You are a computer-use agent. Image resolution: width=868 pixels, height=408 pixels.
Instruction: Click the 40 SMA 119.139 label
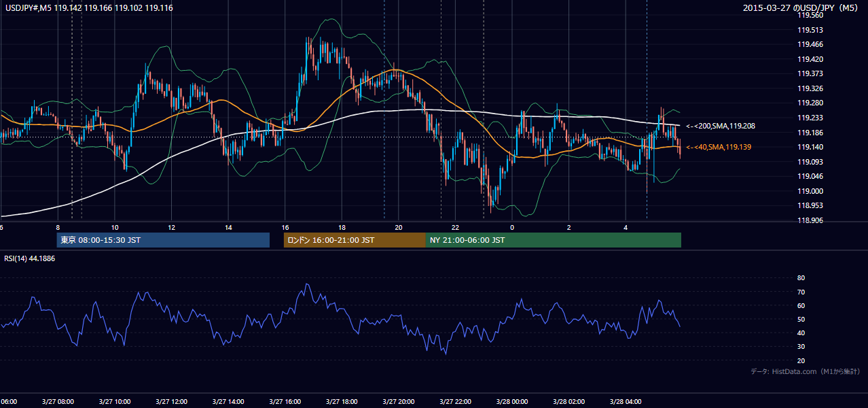pos(719,147)
